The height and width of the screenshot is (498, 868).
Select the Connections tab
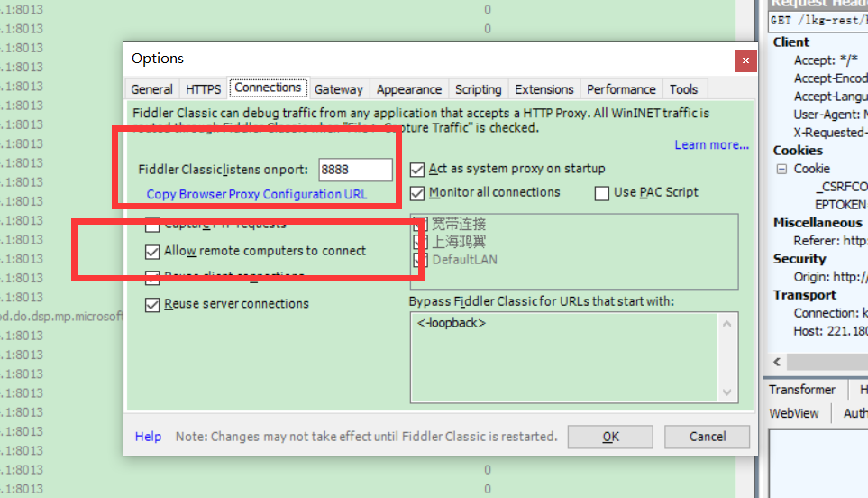tap(268, 88)
